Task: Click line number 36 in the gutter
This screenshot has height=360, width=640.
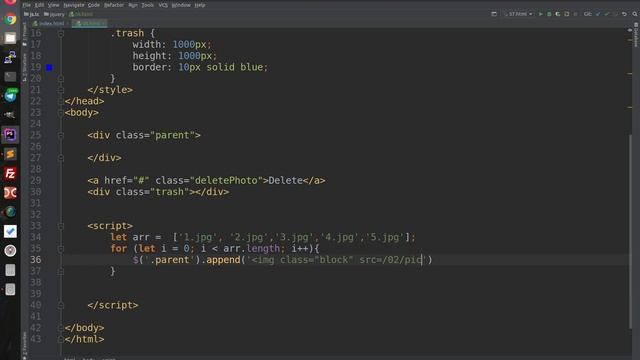Action: 36,260
